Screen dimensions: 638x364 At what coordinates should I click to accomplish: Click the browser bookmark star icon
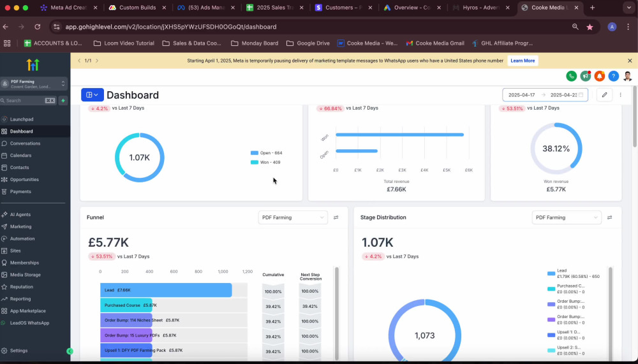(x=590, y=27)
